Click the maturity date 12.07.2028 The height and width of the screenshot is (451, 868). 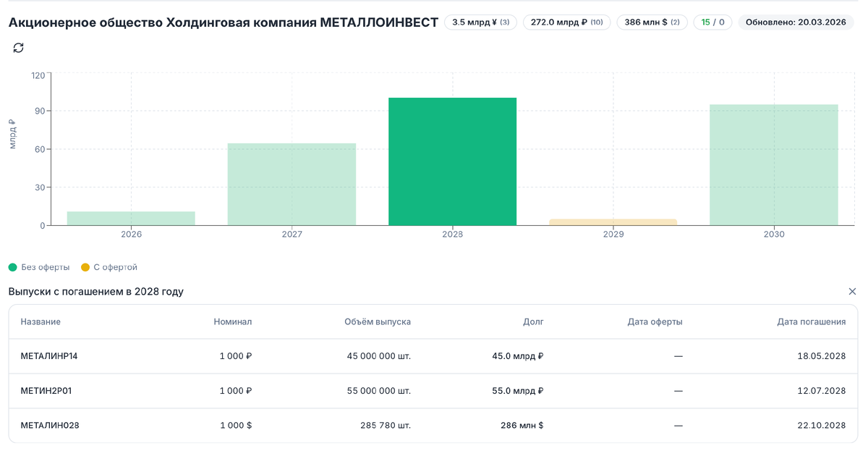click(x=822, y=391)
